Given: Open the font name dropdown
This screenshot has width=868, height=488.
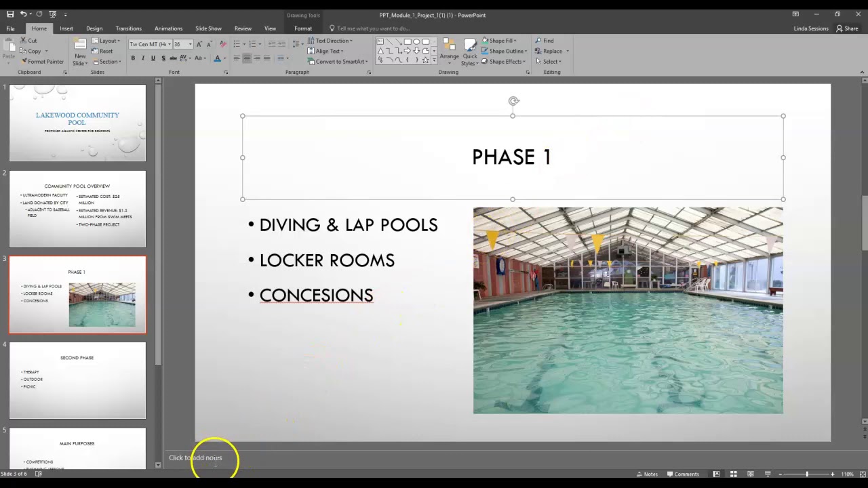Looking at the screenshot, I should (169, 44).
